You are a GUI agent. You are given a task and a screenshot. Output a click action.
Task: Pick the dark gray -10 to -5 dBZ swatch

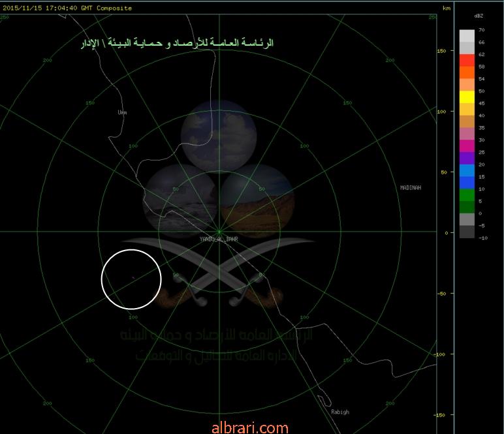coord(467,232)
